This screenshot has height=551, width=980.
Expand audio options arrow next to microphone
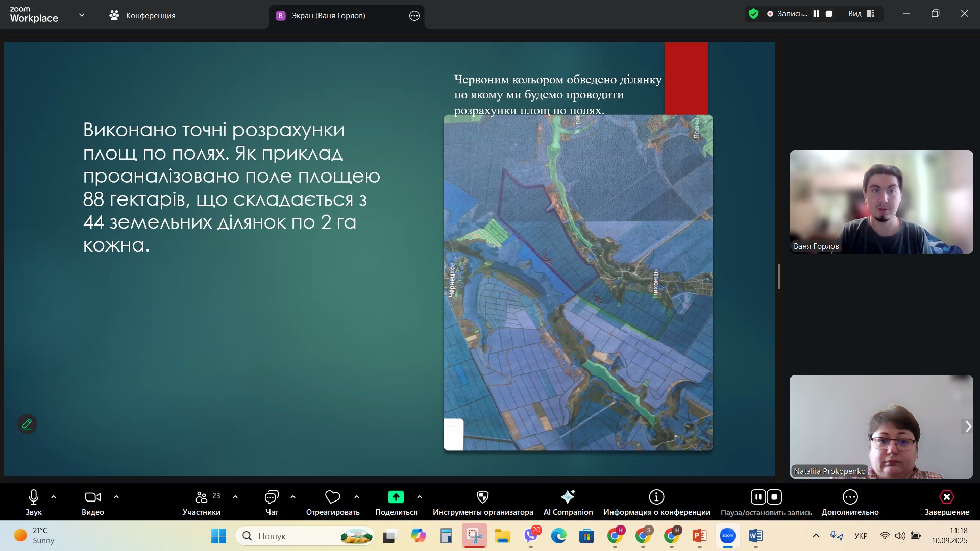tap(54, 497)
